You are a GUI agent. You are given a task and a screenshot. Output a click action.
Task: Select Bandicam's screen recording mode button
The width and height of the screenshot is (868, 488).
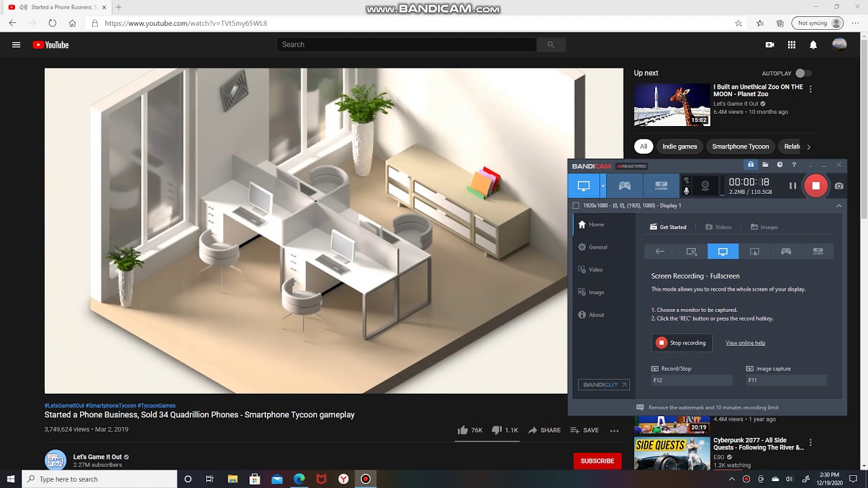583,186
